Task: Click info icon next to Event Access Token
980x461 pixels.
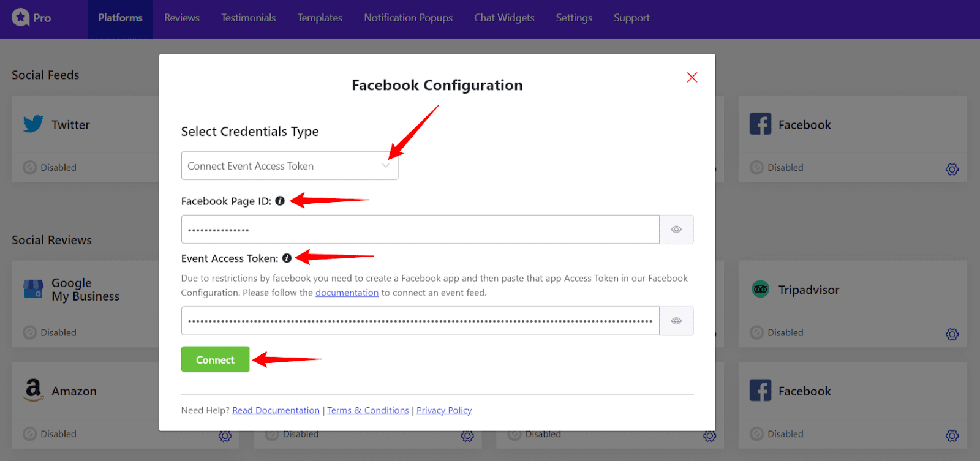Action: [x=287, y=258]
